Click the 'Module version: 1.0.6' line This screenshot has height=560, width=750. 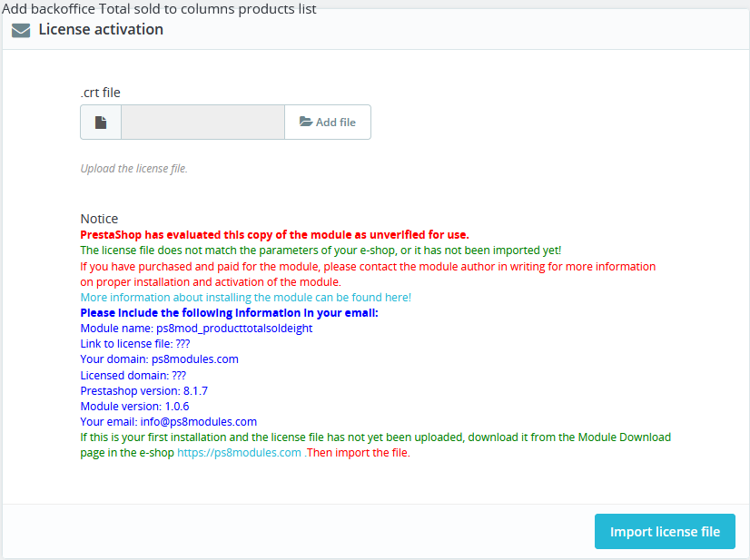coord(135,407)
